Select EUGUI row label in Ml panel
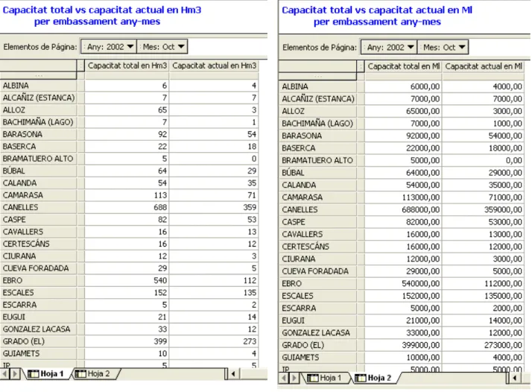Screen dimensions: 532x392 point(317,320)
